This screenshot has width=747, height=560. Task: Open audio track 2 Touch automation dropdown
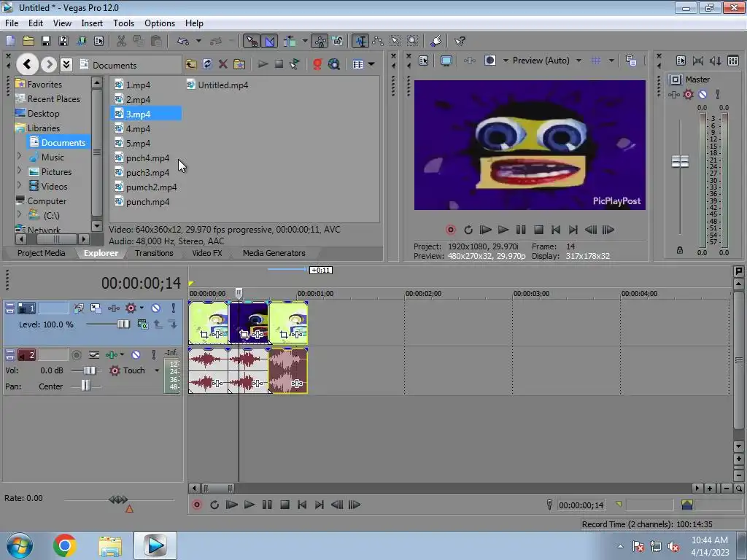click(x=157, y=370)
